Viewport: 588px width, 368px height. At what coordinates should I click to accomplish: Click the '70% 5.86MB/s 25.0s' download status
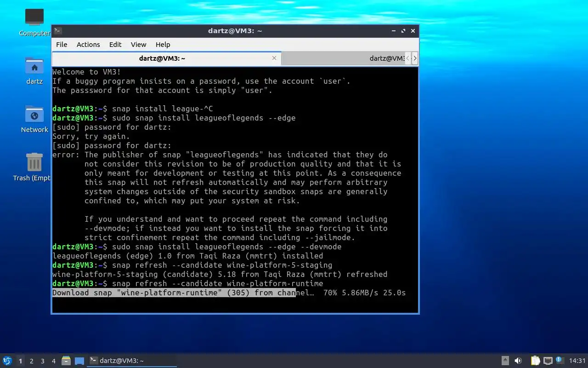(x=365, y=293)
